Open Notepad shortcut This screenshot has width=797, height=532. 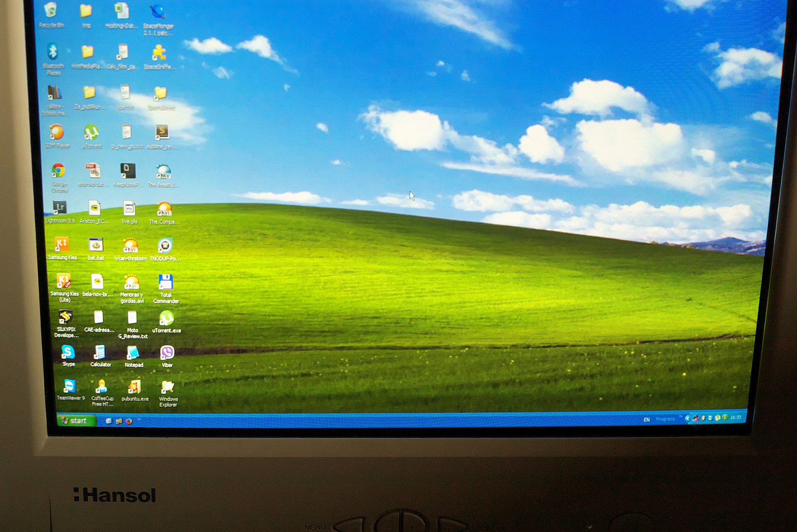point(133,356)
